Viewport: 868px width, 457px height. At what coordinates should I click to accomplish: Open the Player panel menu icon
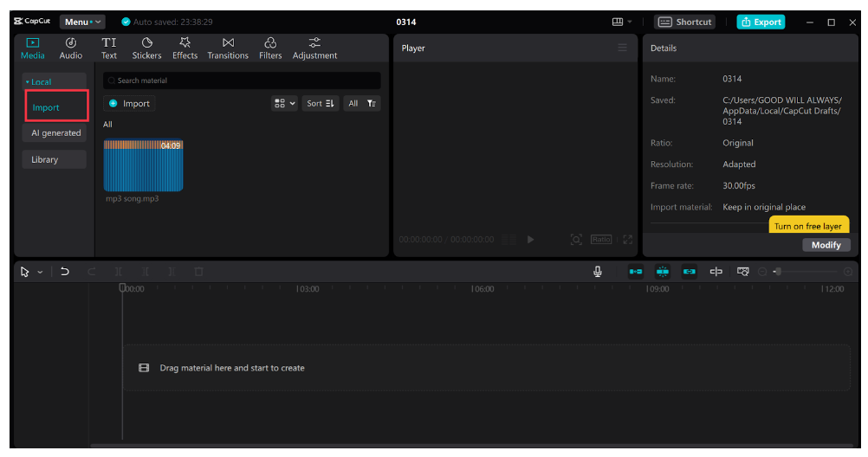(622, 48)
